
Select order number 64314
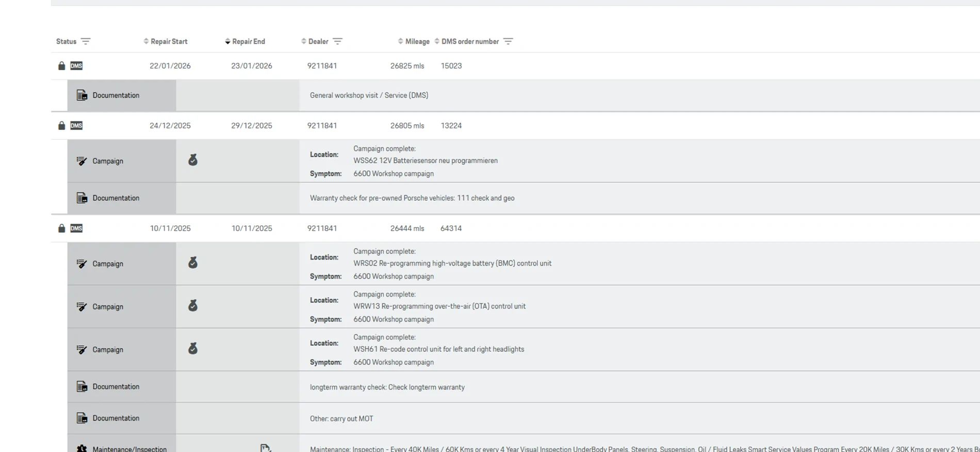pyautogui.click(x=451, y=228)
